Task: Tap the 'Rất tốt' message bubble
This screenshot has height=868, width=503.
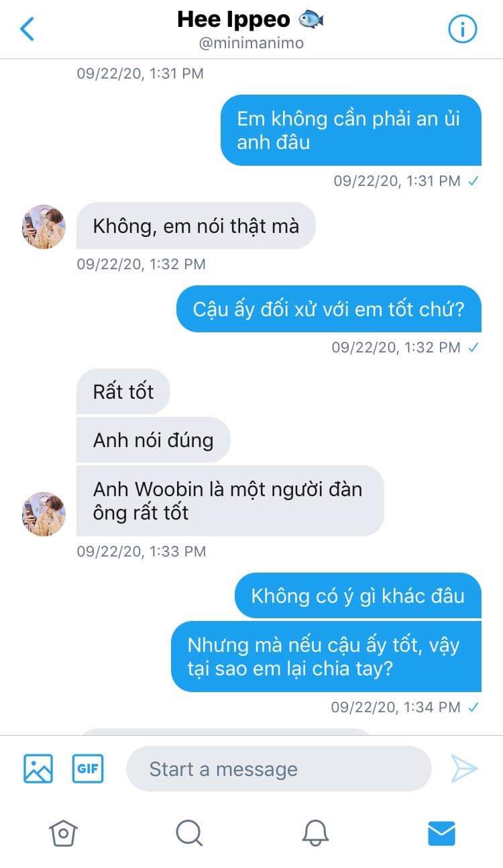Action: 123,391
